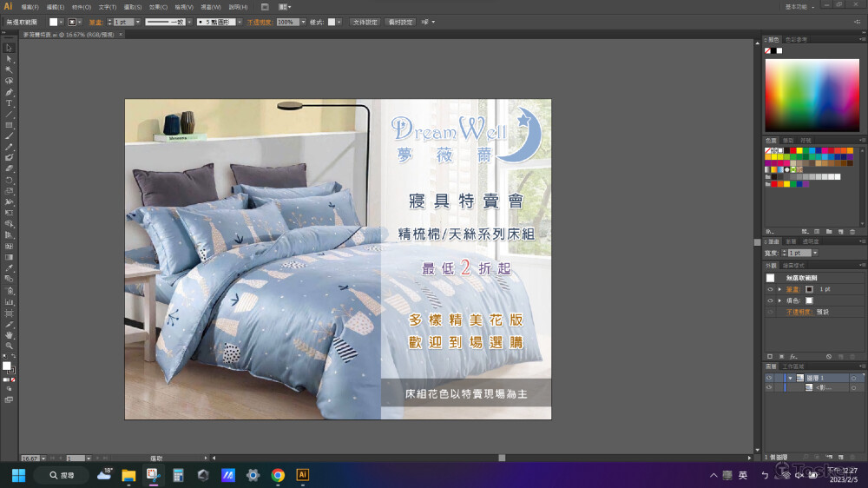Collapse the 圖層 1 layer tree
The width and height of the screenshot is (868, 488).
coord(789,379)
